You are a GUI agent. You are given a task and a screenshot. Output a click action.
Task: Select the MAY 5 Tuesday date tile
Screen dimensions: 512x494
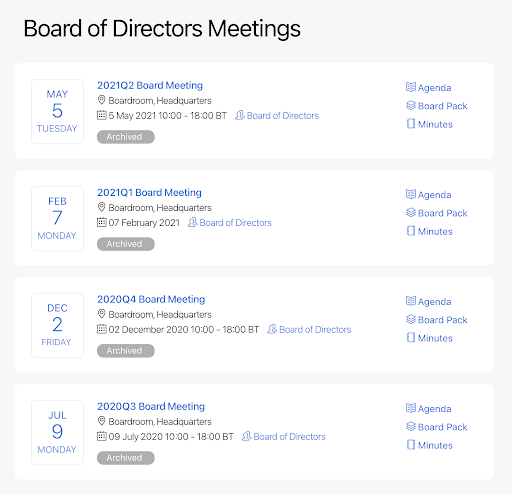57,111
